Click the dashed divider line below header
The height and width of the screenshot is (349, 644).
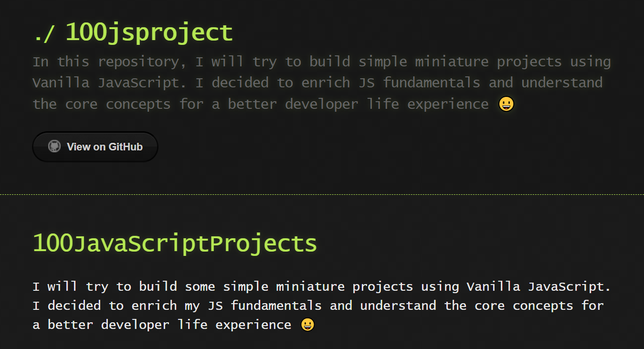coord(322,195)
